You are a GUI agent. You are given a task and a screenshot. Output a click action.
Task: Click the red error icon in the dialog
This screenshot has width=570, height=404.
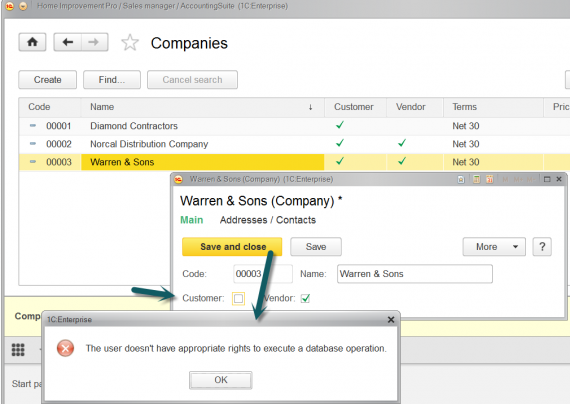(65, 348)
